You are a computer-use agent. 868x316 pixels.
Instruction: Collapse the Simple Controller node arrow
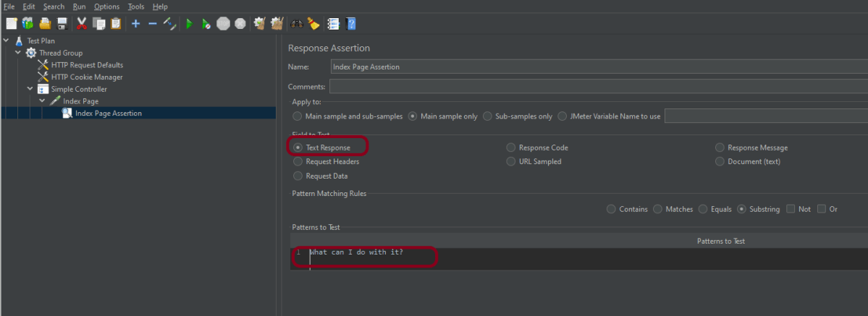point(30,89)
